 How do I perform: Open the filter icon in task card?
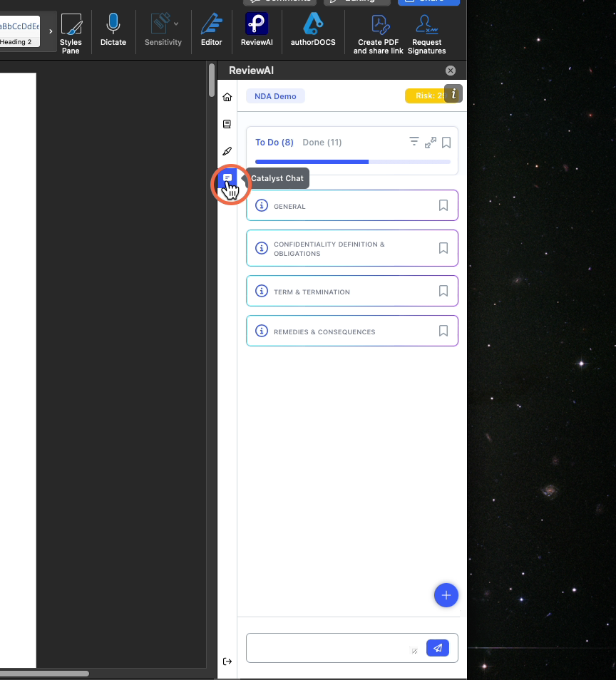pyautogui.click(x=414, y=142)
